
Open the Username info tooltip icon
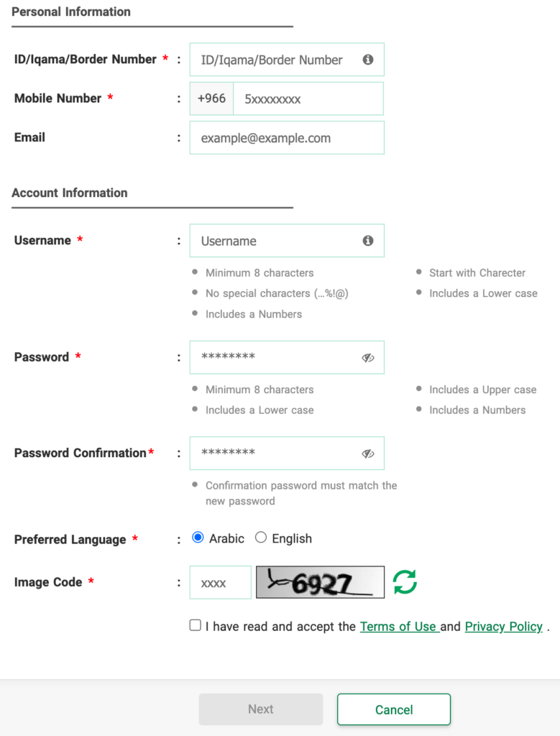[x=367, y=241]
